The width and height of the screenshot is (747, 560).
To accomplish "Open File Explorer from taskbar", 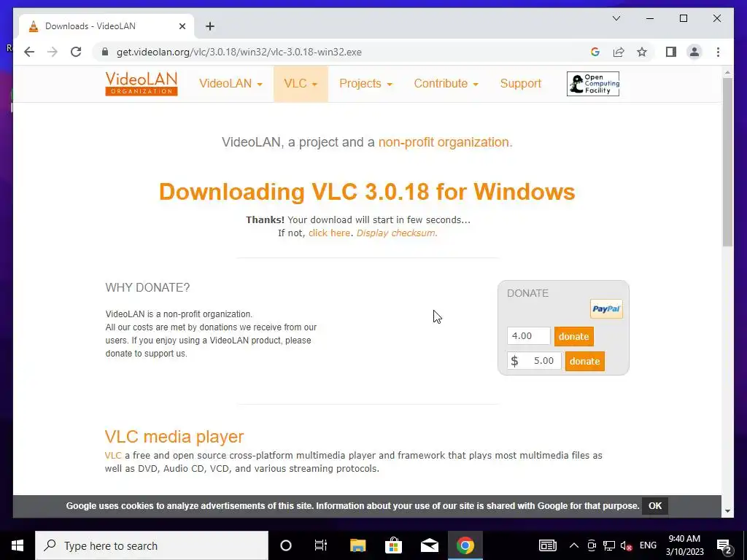I will (357, 545).
